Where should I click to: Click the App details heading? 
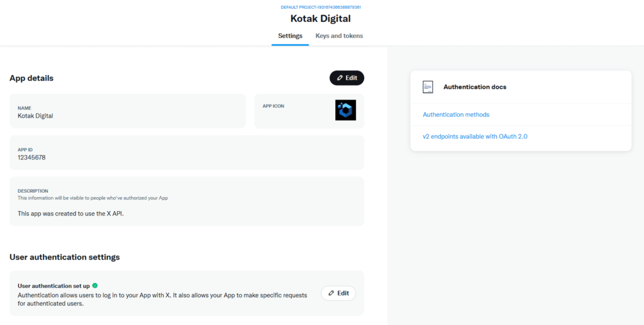[x=31, y=78]
